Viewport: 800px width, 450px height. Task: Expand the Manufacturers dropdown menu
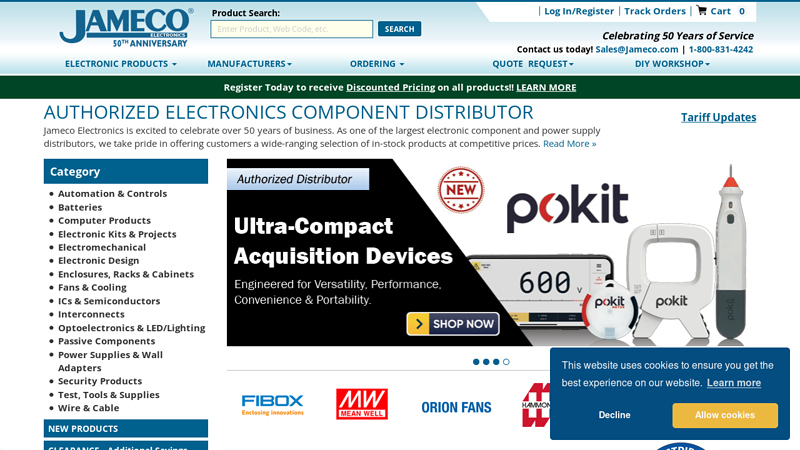[x=249, y=64]
